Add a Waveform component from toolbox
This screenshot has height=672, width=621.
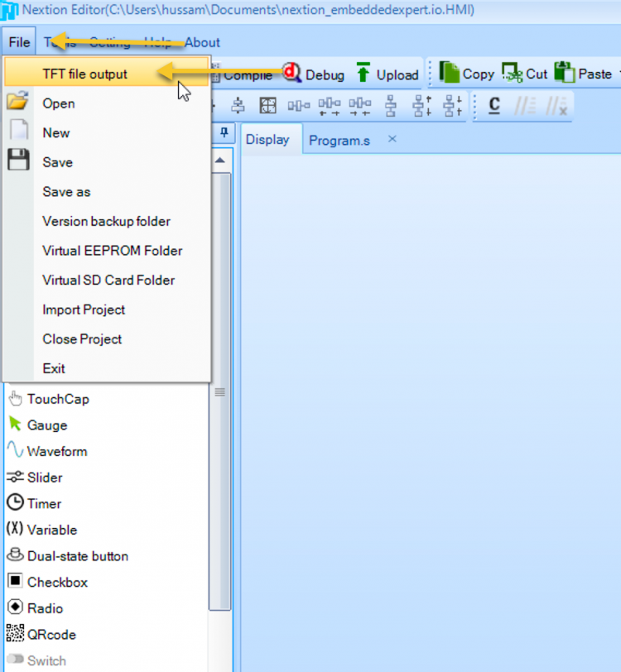point(56,452)
